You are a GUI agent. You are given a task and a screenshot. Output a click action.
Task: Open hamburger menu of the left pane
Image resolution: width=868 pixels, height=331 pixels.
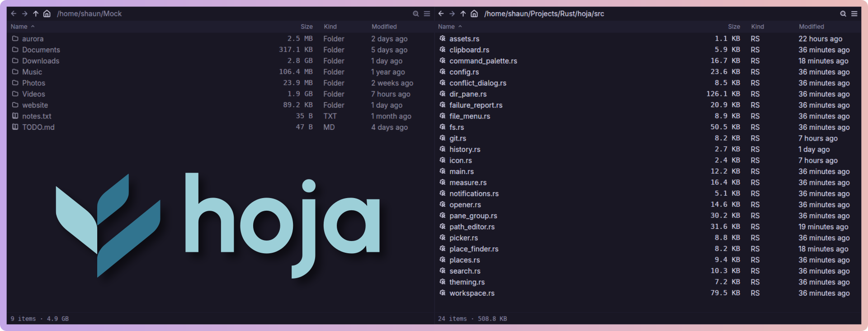coord(427,14)
